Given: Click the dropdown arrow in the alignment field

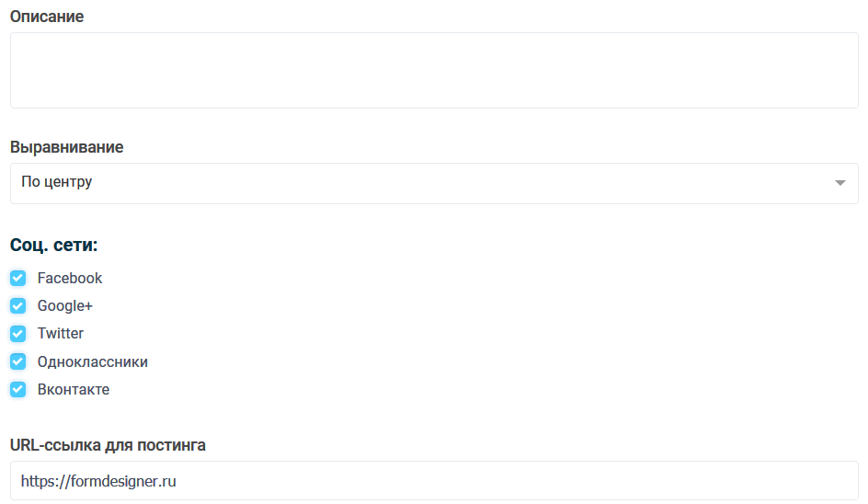Looking at the screenshot, I should pos(839,183).
